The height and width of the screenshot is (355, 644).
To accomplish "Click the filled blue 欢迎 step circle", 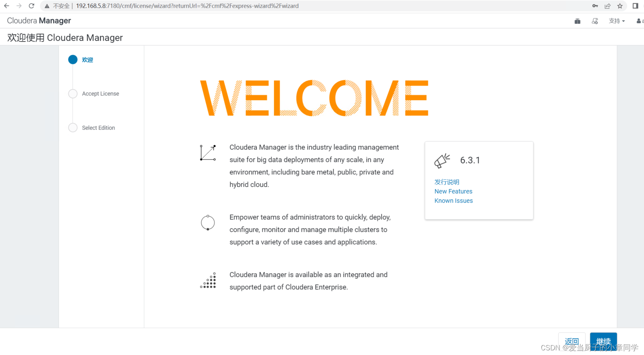I will pyautogui.click(x=73, y=59).
